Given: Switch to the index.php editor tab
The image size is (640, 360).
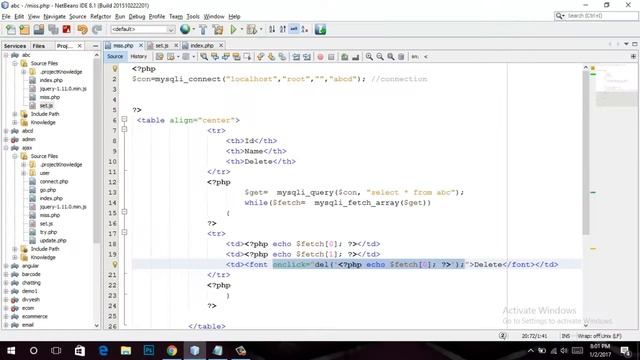Looking at the screenshot, I should coord(202,45).
